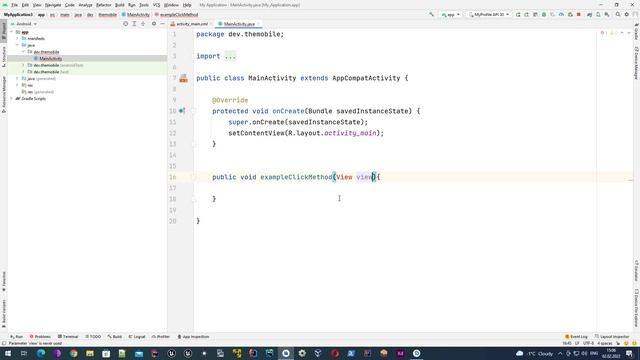640x360 pixels.
Task: Open Google Chrome from the taskbar
Action: (73, 353)
